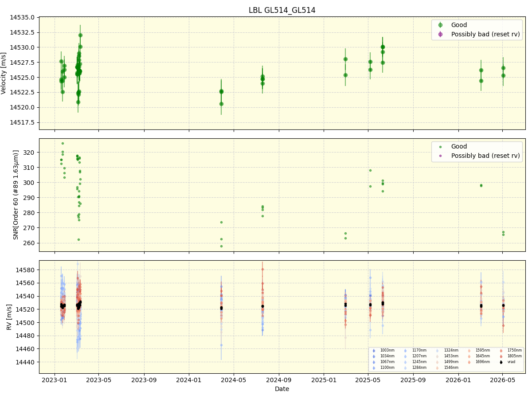The width and height of the screenshot is (532, 399).
Task: Select Possibly bad (reset rv) in SNR legend
Action: point(485,156)
